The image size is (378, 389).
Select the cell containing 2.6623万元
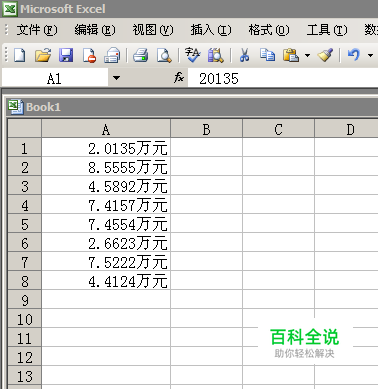pos(106,242)
